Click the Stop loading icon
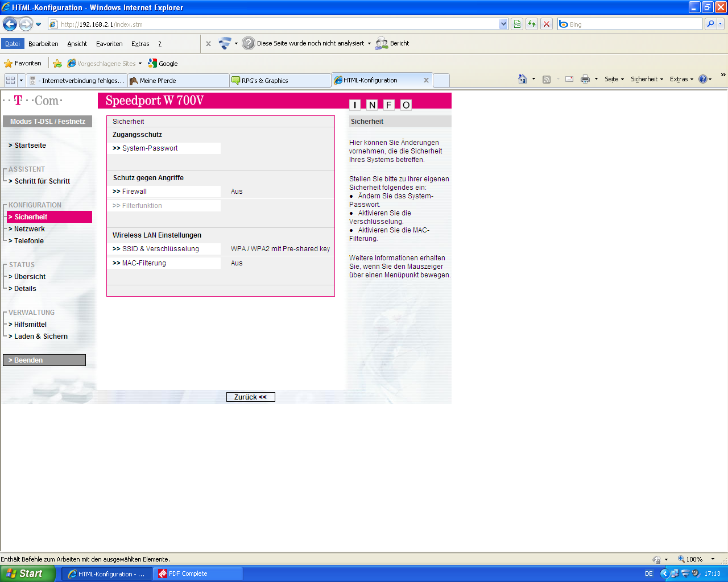This screenshot has width=728, height=582. coord(547,24)
